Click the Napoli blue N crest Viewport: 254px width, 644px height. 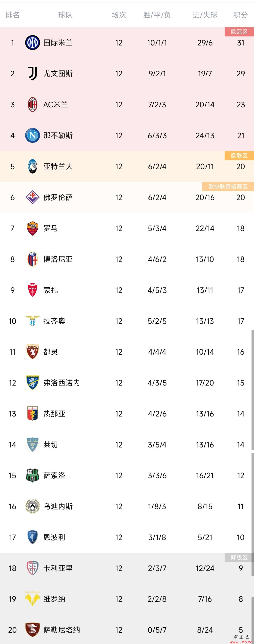32,135
